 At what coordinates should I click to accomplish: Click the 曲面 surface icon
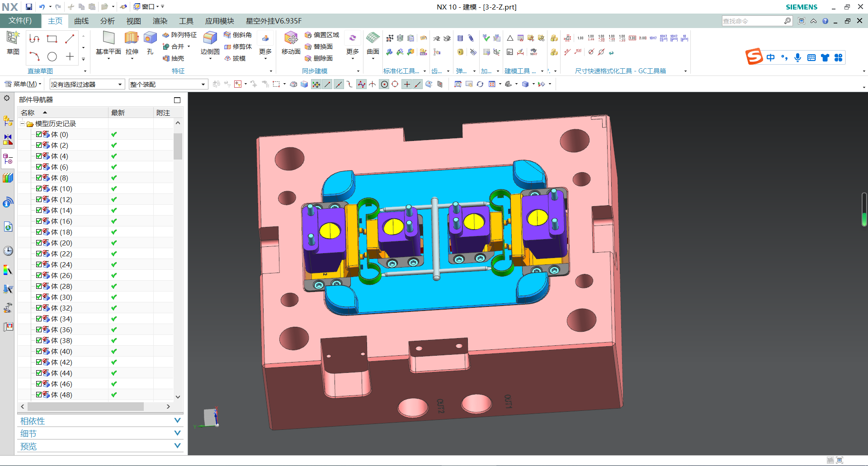(373, 38)
